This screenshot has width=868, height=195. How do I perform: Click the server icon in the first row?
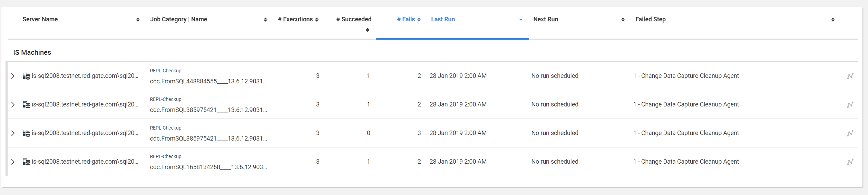pyautogui.click(x=26, y=76)
